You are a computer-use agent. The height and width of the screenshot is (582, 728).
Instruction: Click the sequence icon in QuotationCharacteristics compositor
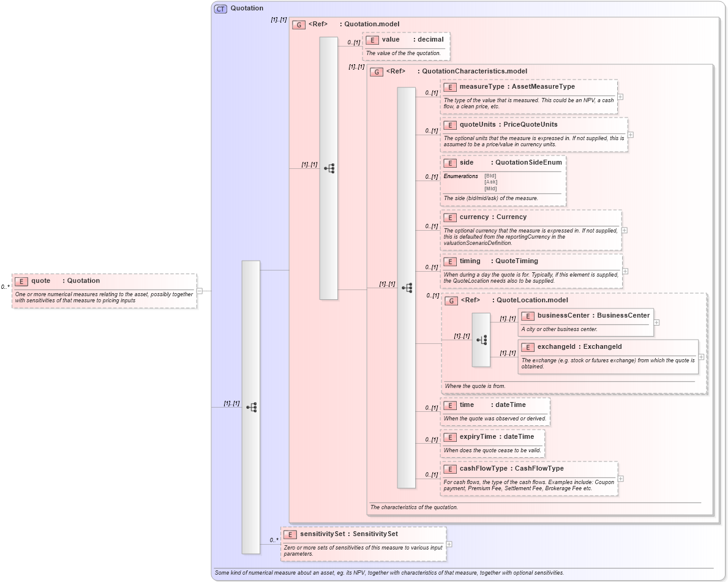coord(407,288)
